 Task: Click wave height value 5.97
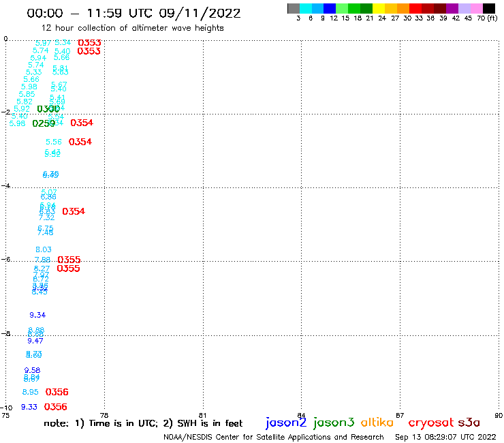click(x=43, y=43)
